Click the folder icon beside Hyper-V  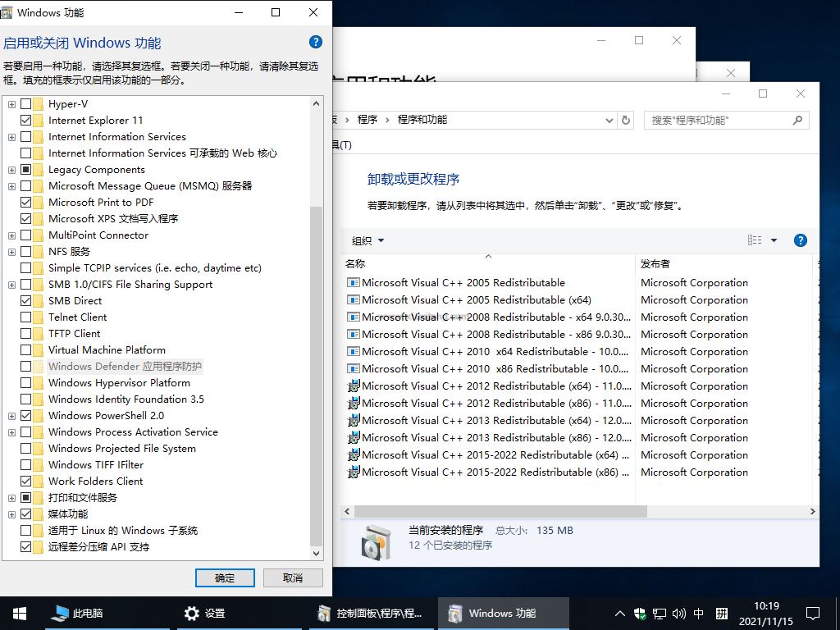38,104
